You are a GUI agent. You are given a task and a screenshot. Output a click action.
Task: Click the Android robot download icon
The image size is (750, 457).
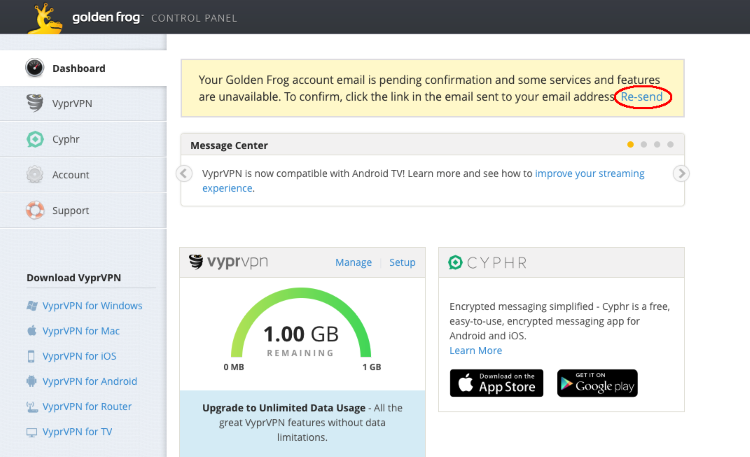pos(32,381)
